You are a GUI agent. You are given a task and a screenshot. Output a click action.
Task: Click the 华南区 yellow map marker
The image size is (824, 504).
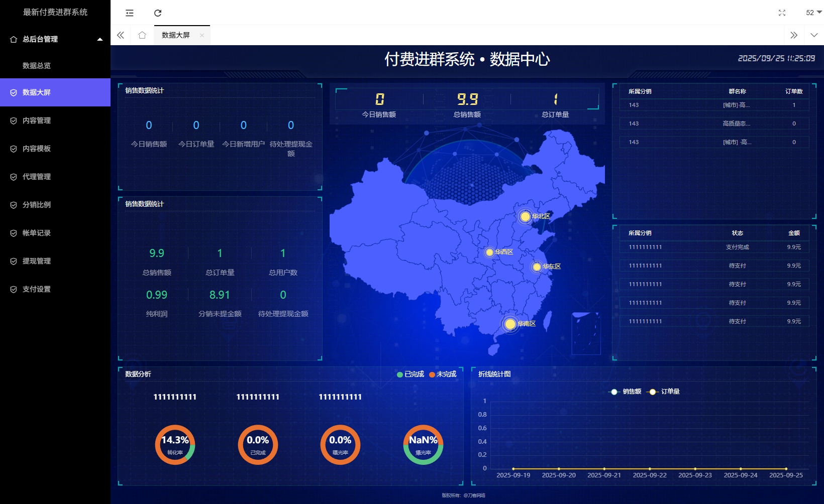510,324
